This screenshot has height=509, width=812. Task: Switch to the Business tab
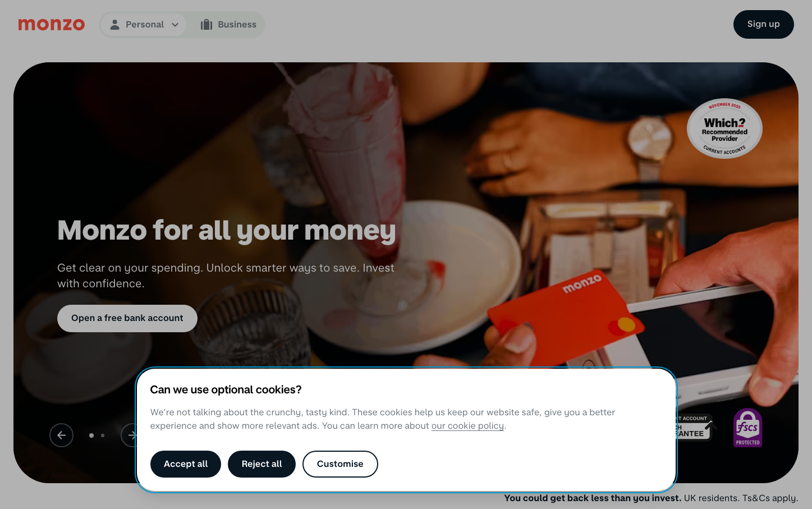[228, 25]
